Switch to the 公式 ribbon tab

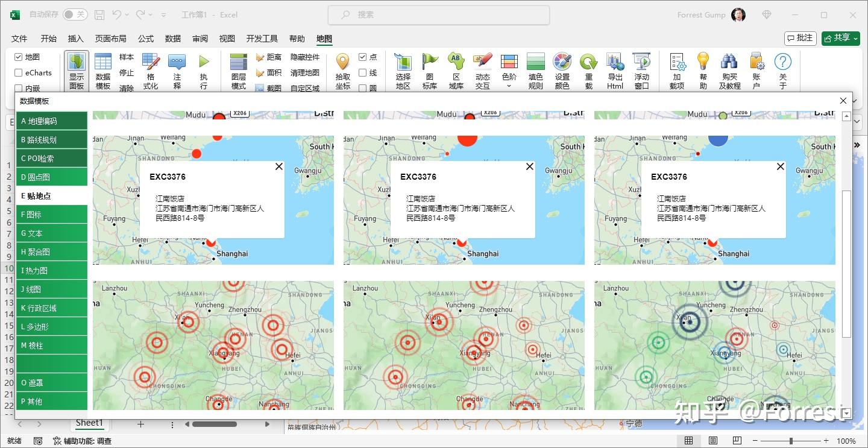[x=146, y=39]
